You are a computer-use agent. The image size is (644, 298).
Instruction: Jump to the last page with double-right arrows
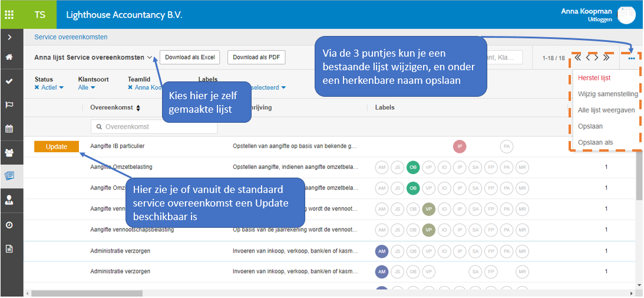[606, 58]
